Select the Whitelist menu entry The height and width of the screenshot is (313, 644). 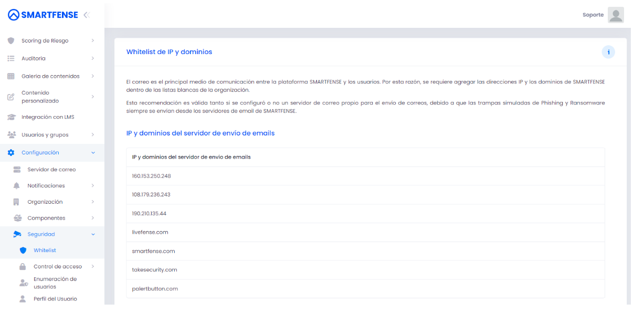point(45,251)
